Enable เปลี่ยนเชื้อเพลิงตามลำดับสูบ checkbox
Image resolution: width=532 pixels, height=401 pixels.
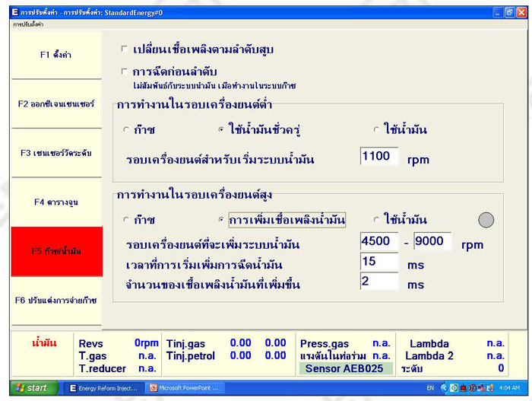point(125,49)
